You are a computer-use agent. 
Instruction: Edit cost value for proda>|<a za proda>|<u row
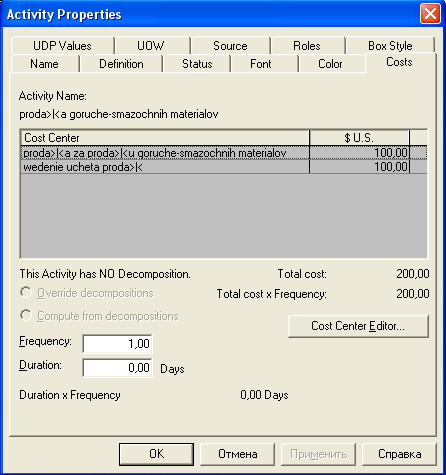[359, 153]
